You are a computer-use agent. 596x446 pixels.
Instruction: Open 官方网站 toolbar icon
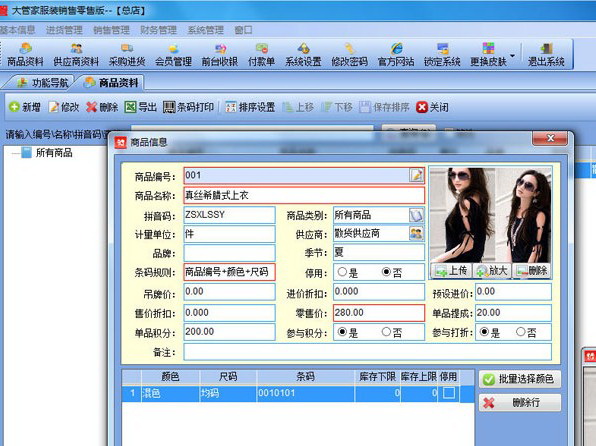[x=396, y=55]
